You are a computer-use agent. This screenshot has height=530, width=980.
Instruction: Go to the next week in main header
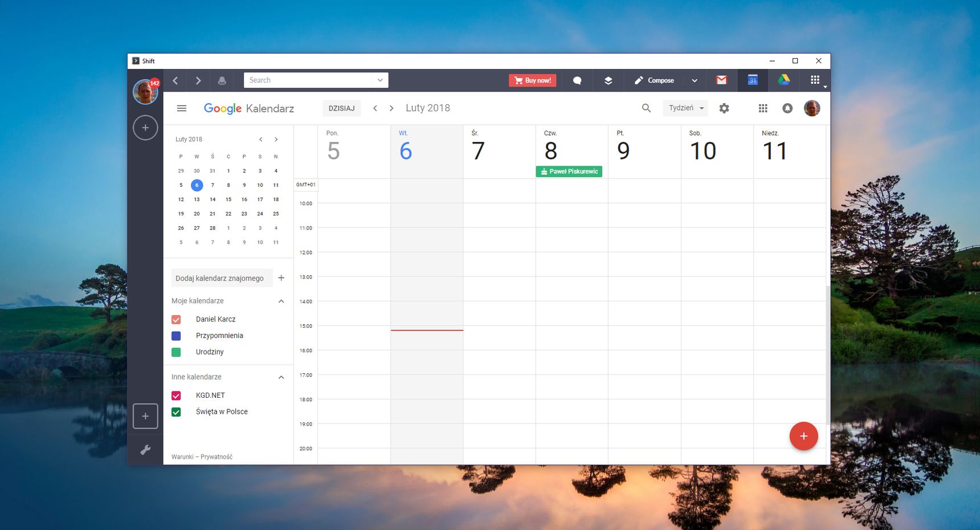pos(391,108)
